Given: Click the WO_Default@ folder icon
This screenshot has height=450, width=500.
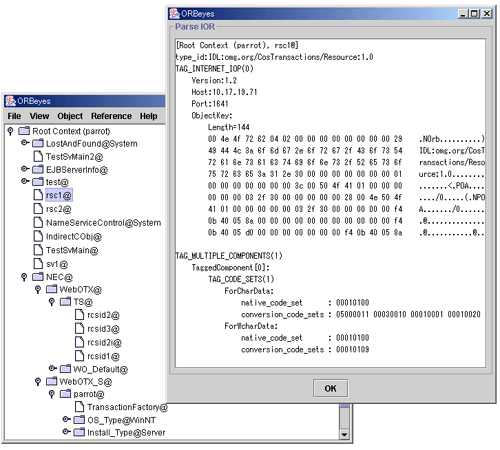Looking at the screenshot, I should tap(65, 369).
